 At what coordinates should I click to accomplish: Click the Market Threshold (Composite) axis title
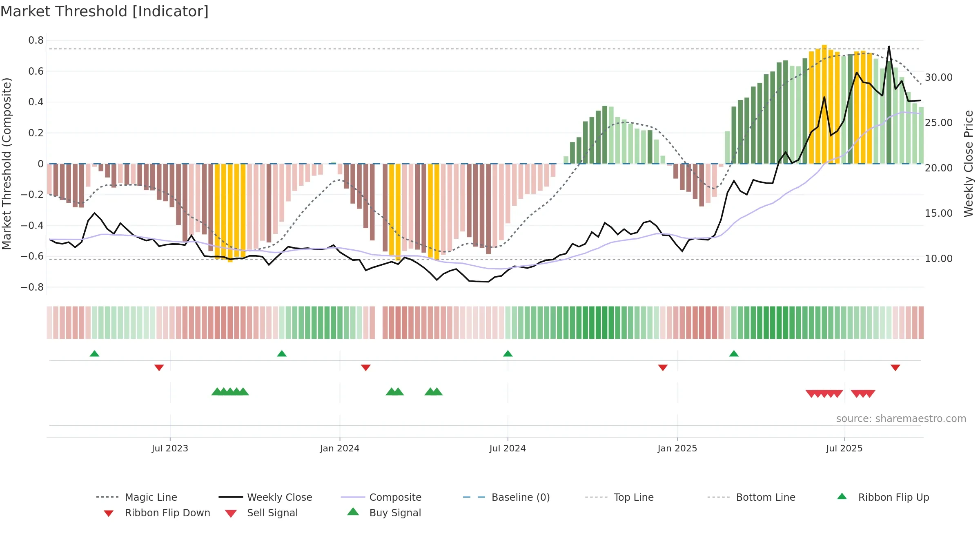point(7,164)
